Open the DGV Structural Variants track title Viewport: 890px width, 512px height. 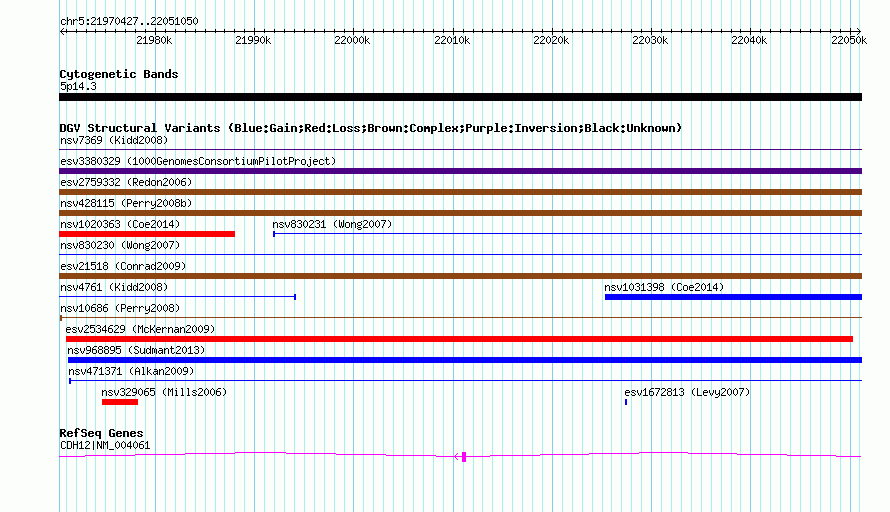(x=371, y=128)
